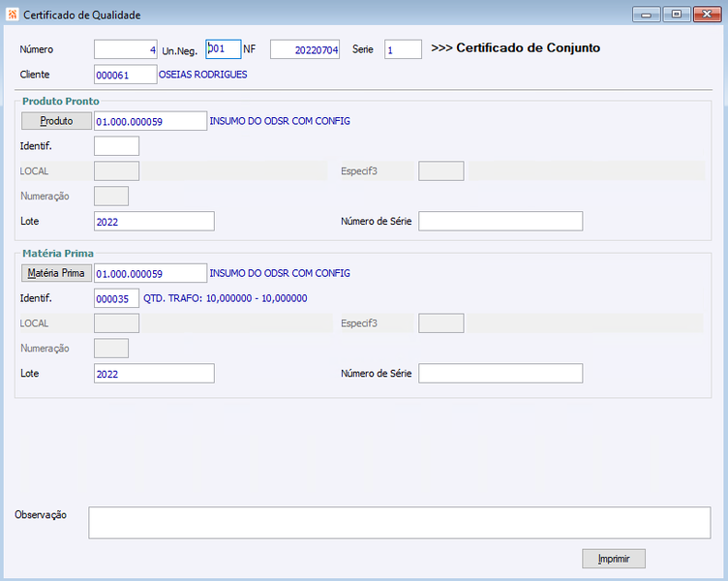Click the disabled Numeração field in Matéria Prima
The width and height of the screenshot is (728, 581).
[111, 349]
